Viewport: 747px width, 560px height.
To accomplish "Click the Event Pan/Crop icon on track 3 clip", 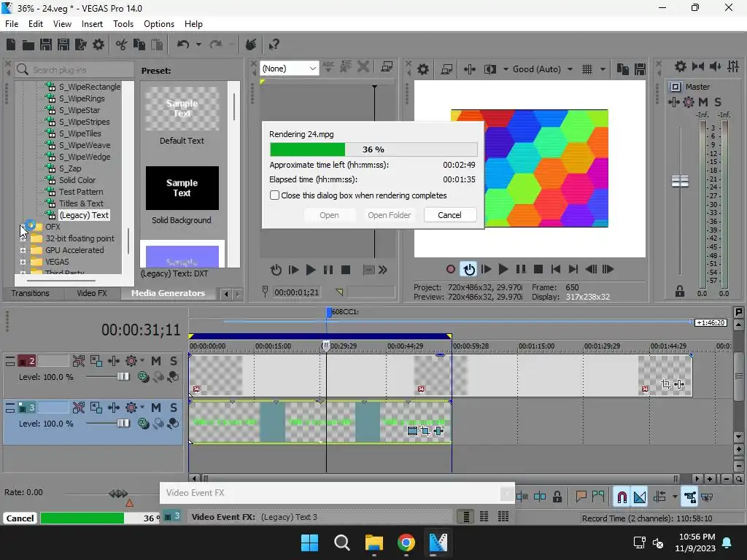I will click(425, 431).
